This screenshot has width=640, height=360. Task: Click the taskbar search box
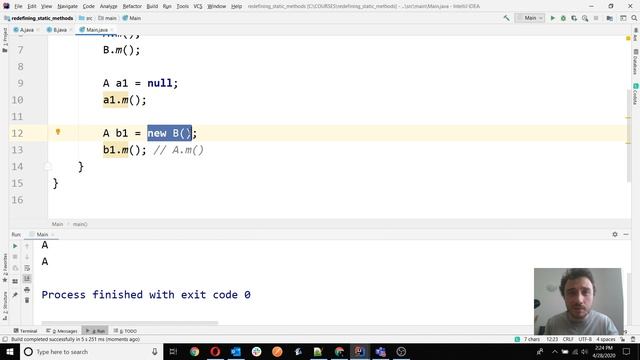[91, 352]
